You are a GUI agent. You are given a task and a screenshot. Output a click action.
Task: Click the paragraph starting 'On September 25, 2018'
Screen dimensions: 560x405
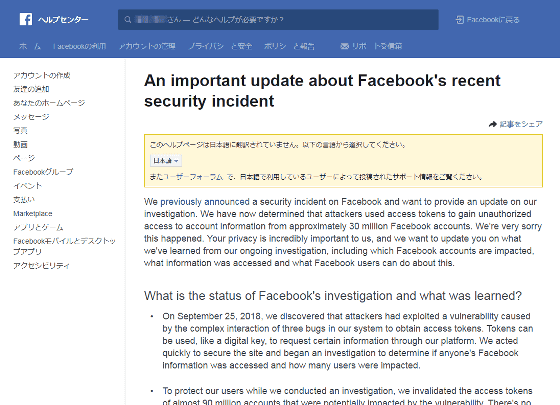point(348,341)
